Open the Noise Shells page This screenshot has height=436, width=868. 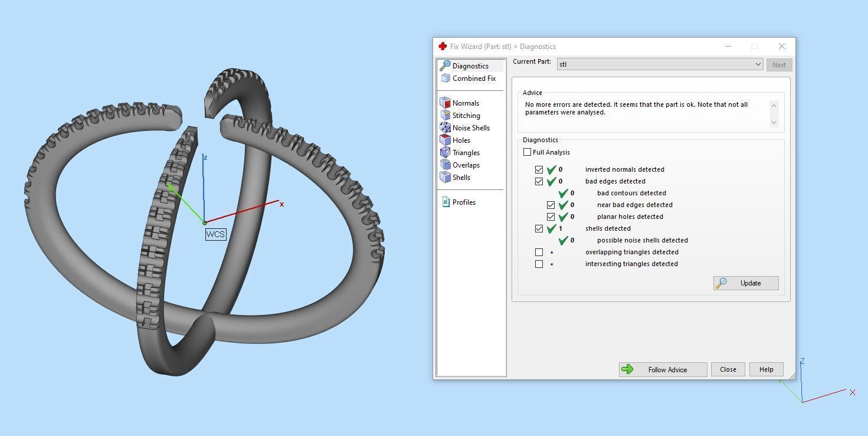click(x=465, y=127)
